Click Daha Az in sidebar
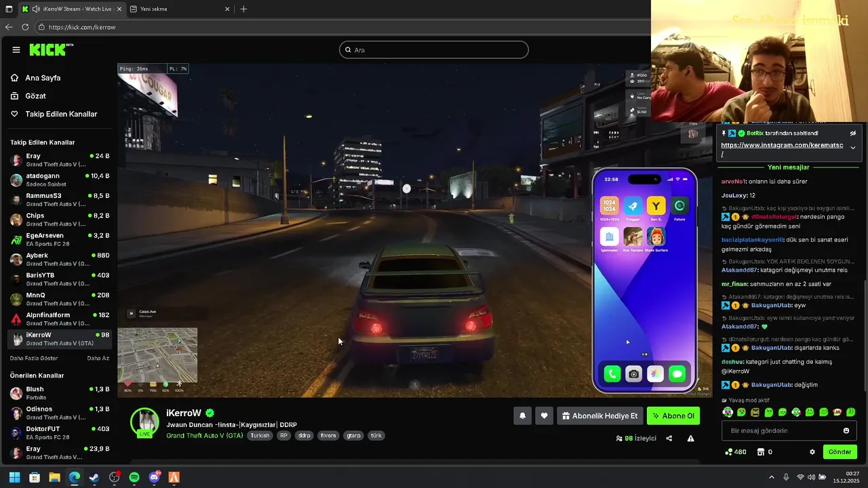 [x=98, y=358]
